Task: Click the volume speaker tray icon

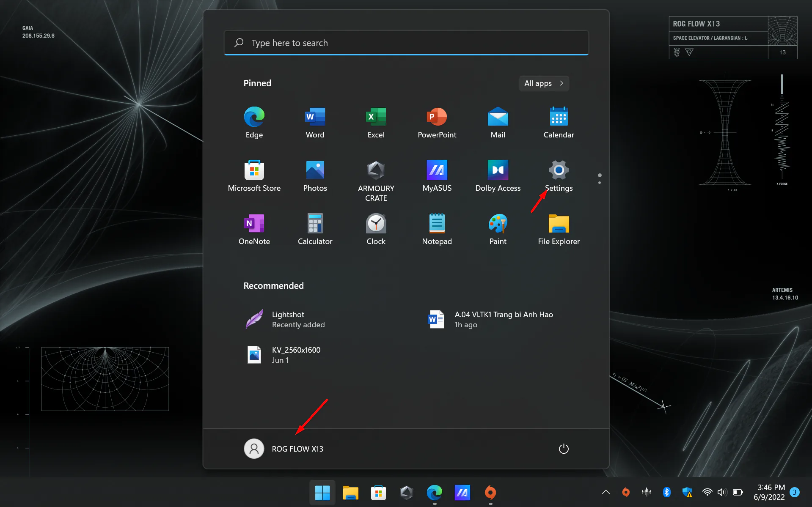Action: [x=722, y=492]
